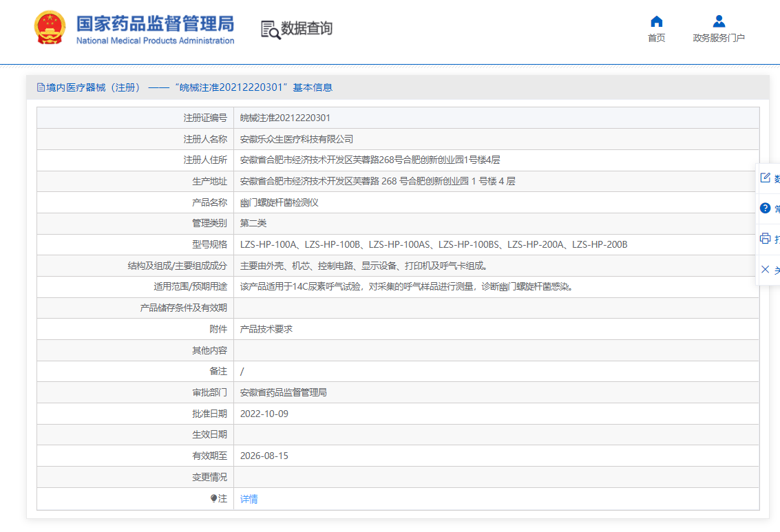
Task: Click the 产品储存条件及有效期 label
Action: (184, 308)
